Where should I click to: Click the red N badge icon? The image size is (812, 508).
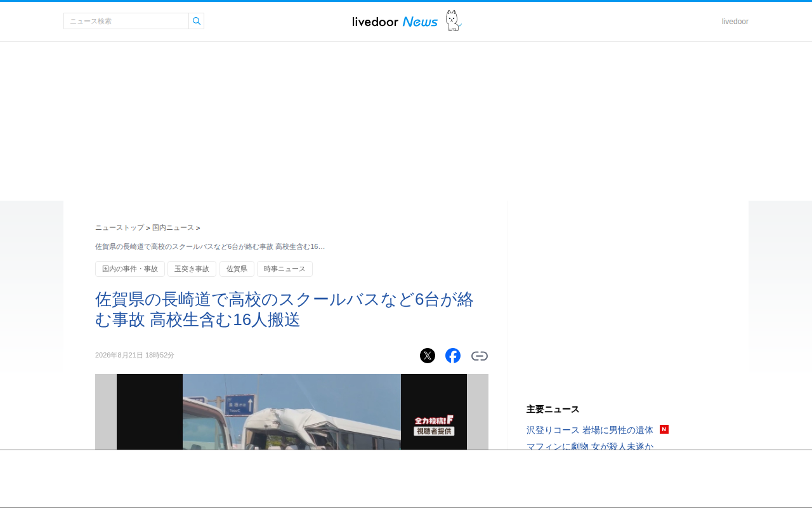[x=664, y=429]
